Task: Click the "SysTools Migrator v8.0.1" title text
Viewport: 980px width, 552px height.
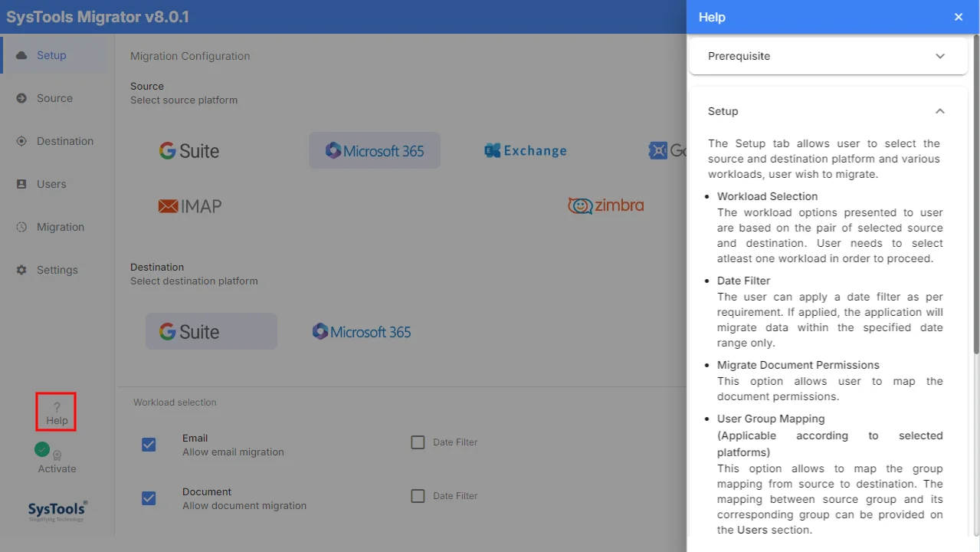Action: pyautogui.click(x=97, y=17)
